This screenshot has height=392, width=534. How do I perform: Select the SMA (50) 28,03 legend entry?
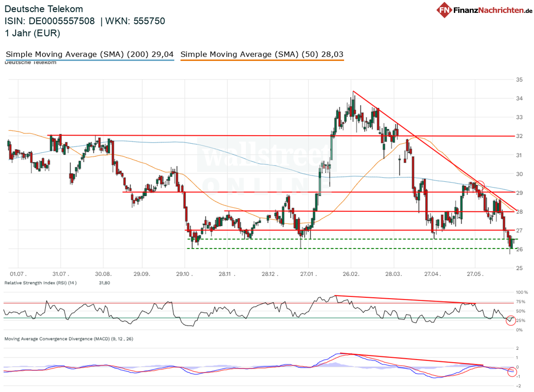pos(262,54)
